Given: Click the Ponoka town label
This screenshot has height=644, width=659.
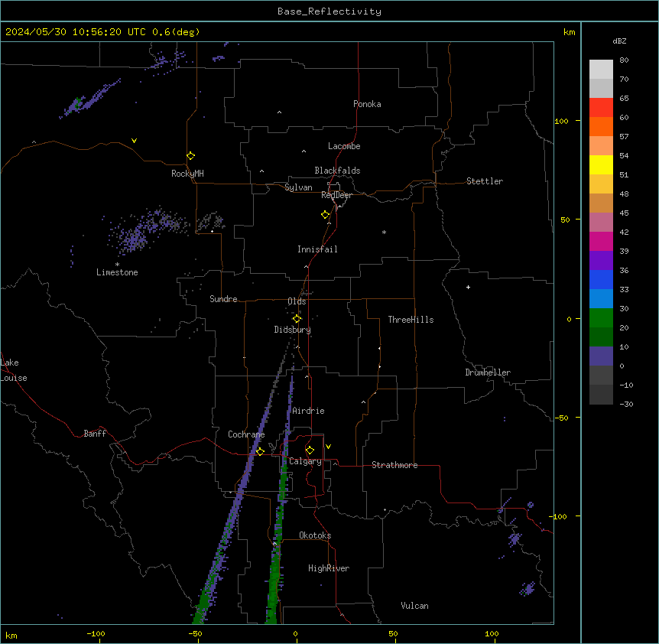Looking at the screenshot, I should tap(367, 104).
